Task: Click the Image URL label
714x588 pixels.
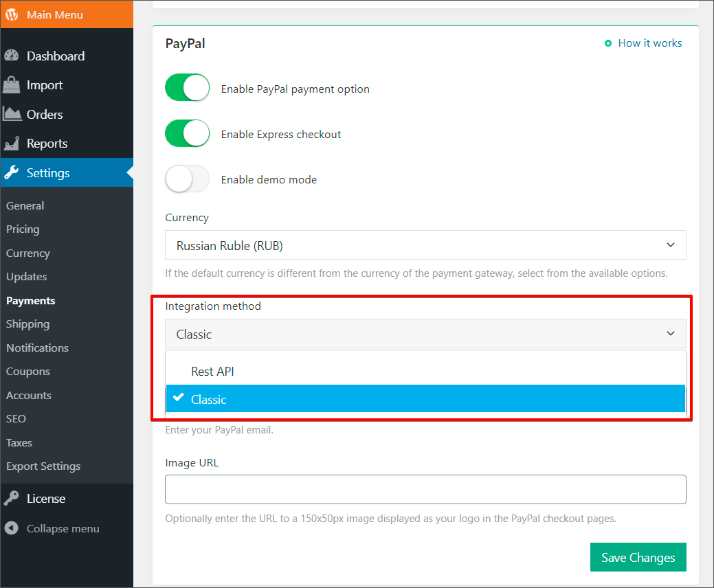Action: [192, 463]
